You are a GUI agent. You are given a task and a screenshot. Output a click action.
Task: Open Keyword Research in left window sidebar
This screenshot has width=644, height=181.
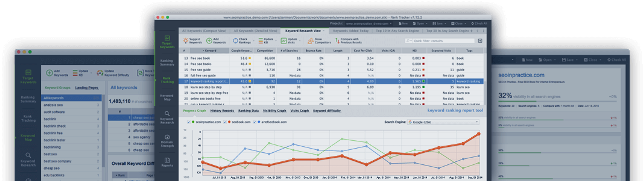[x=28, y=160]
